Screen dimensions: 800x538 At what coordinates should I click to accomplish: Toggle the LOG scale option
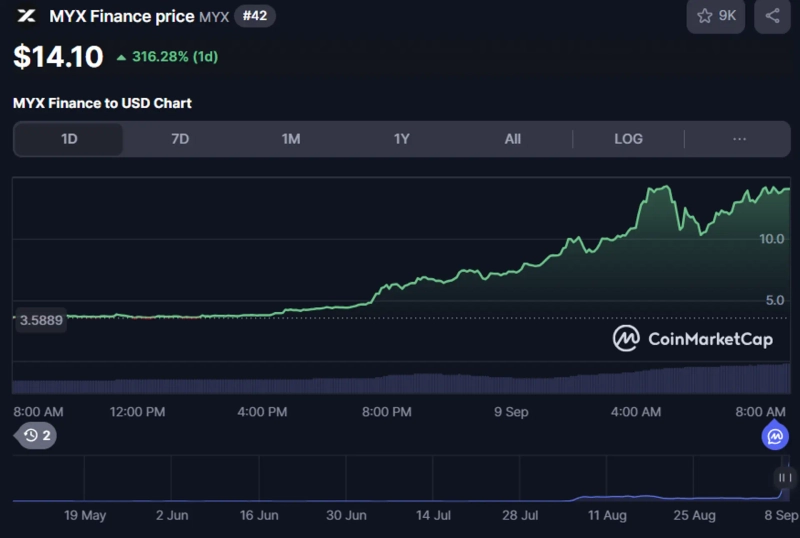click(x=628, y=139)
